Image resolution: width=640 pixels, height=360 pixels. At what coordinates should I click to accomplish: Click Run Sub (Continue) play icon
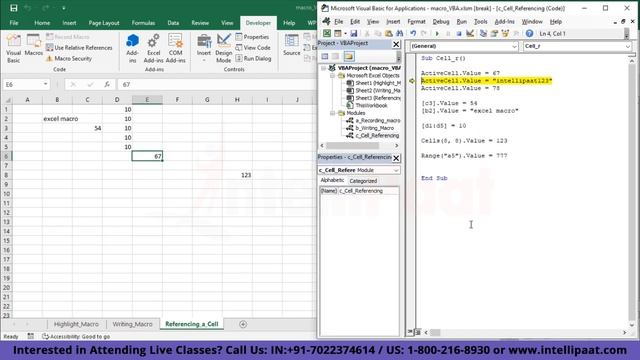click(x=437, y=33)
